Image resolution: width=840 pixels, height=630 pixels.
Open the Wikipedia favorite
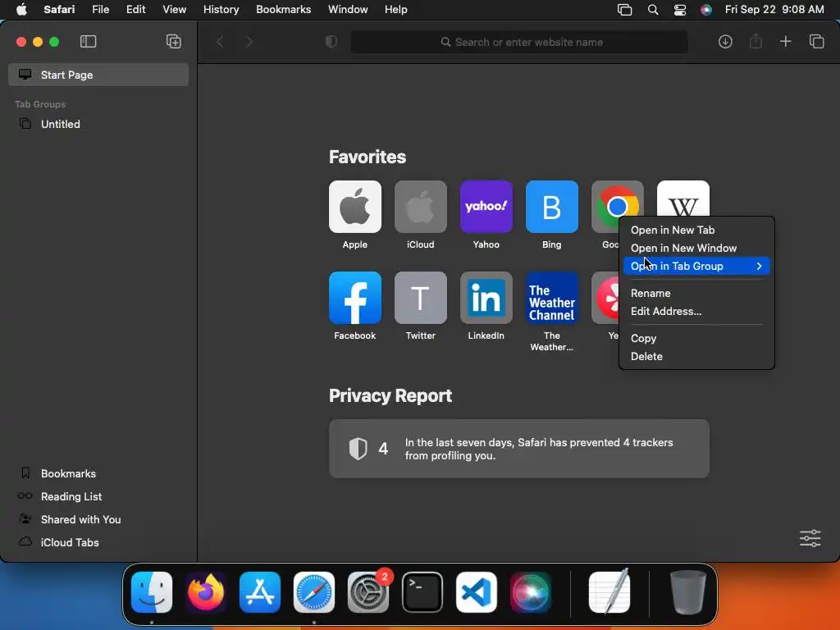coord(683,199)
